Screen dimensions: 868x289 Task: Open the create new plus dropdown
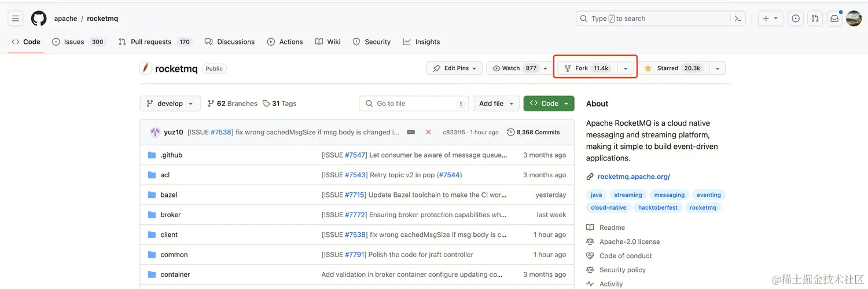pyautogui.click(x=771, y=19)
